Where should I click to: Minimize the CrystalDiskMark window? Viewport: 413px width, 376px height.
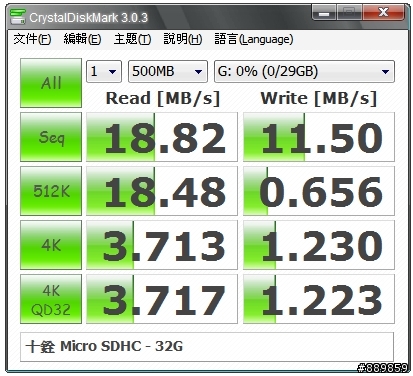[x=324, y=13]
